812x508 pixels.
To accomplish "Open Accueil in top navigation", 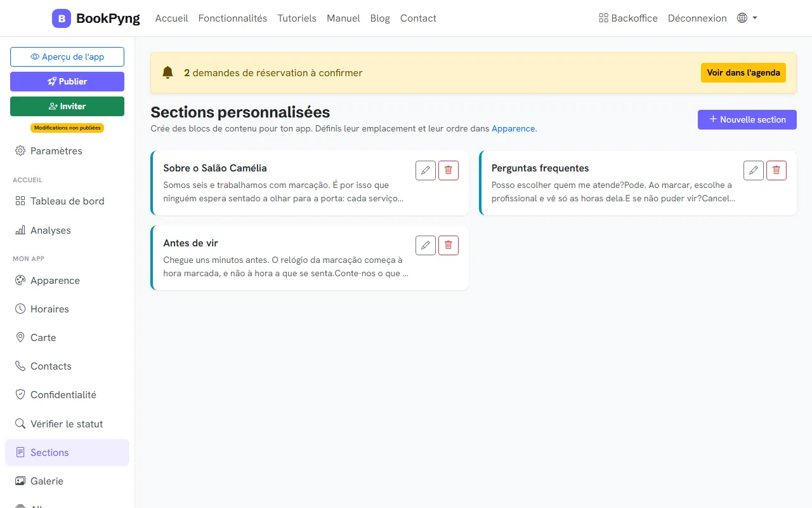I will tap(172, 18).
